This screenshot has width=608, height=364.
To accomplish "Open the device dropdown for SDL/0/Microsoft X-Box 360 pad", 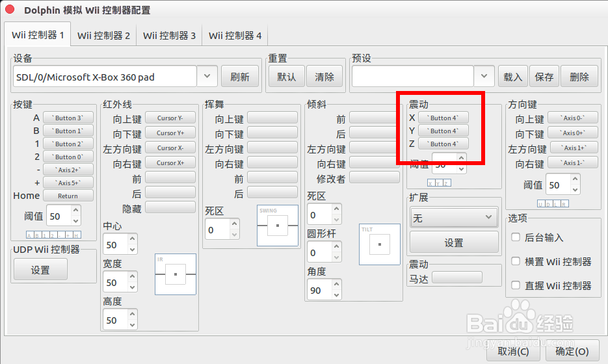I will coord(207,76).
